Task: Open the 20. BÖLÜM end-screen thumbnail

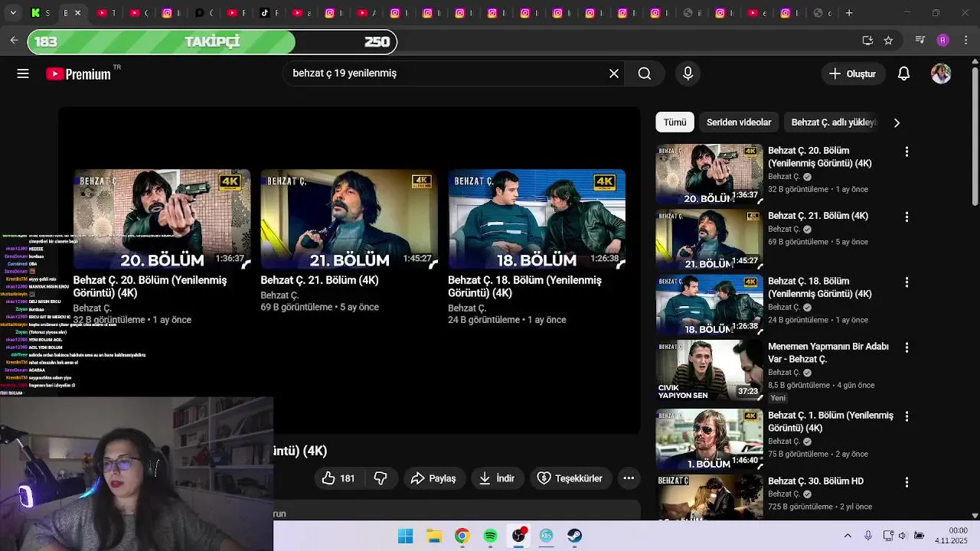Action: pos(162,219)
